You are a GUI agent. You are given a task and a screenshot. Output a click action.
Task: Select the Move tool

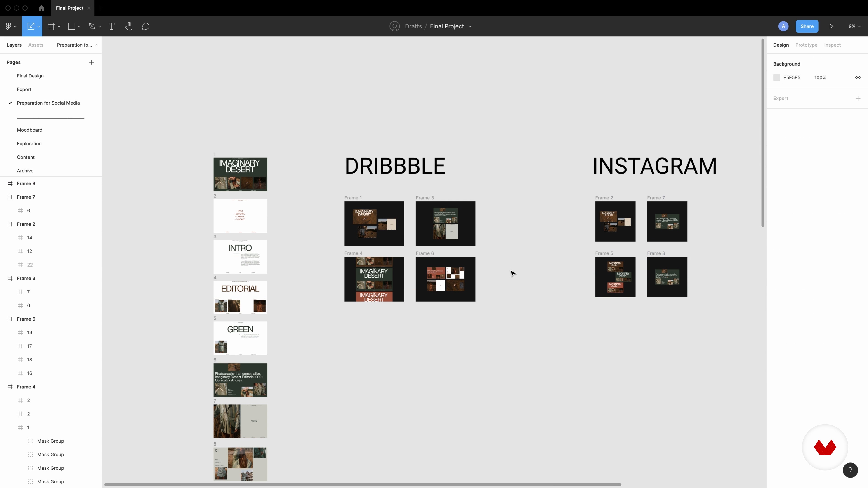[x=31, y=26]
